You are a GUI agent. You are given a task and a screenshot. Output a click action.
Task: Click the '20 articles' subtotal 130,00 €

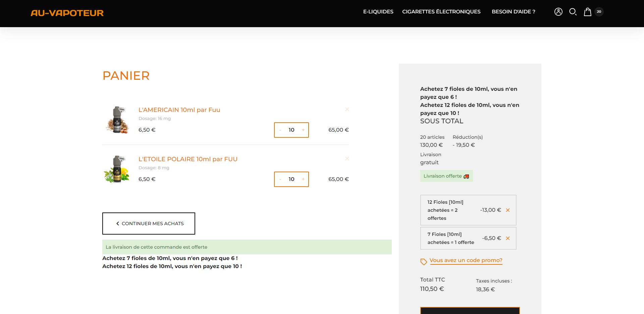(x=431, y=145)
